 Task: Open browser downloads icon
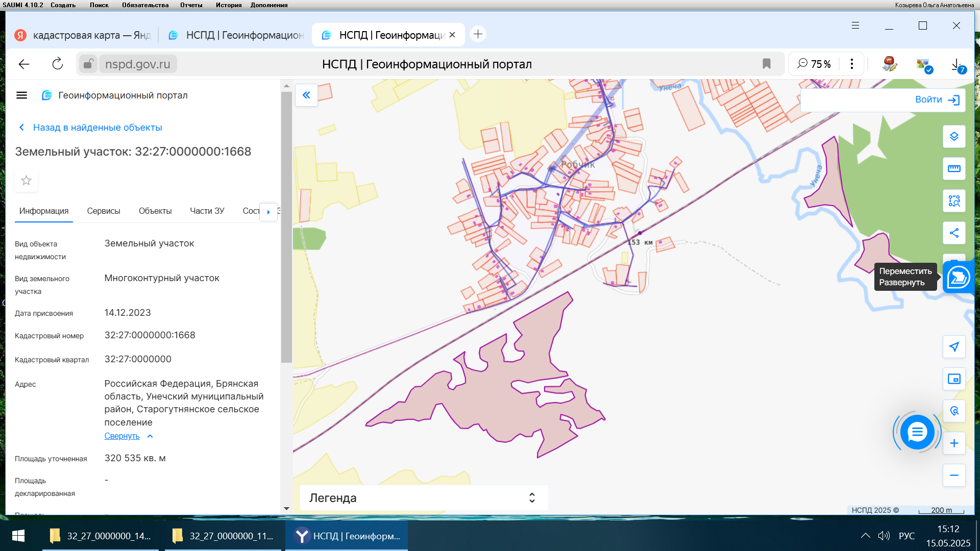(957, 64)
